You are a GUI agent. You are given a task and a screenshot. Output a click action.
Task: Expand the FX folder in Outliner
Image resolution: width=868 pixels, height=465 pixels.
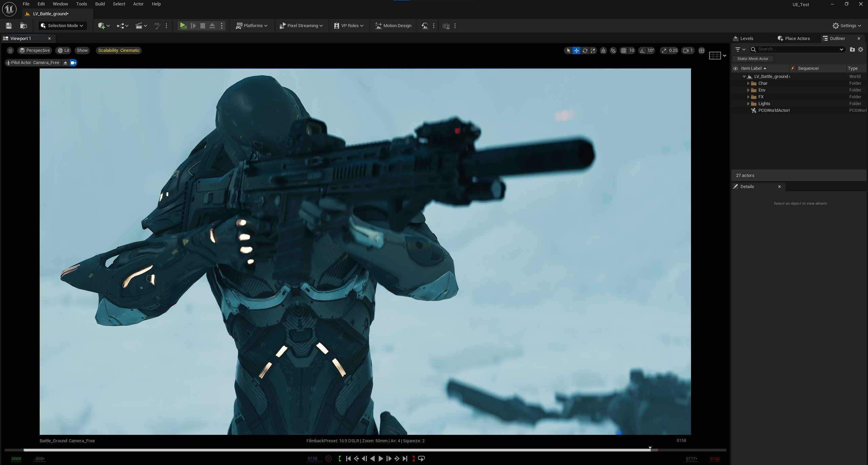(748, 97)
